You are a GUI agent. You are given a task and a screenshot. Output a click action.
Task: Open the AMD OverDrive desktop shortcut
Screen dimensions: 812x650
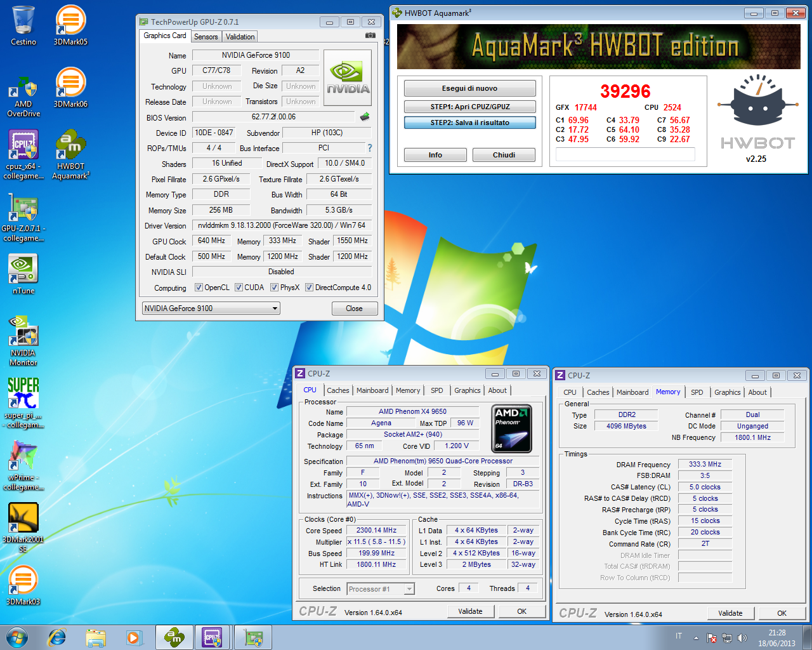(x=23, y=96)
